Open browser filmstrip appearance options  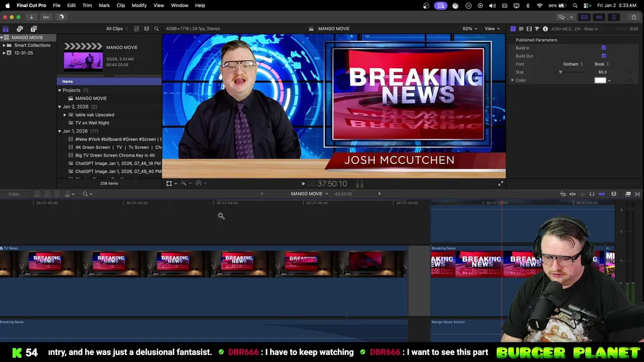[146, 29]
